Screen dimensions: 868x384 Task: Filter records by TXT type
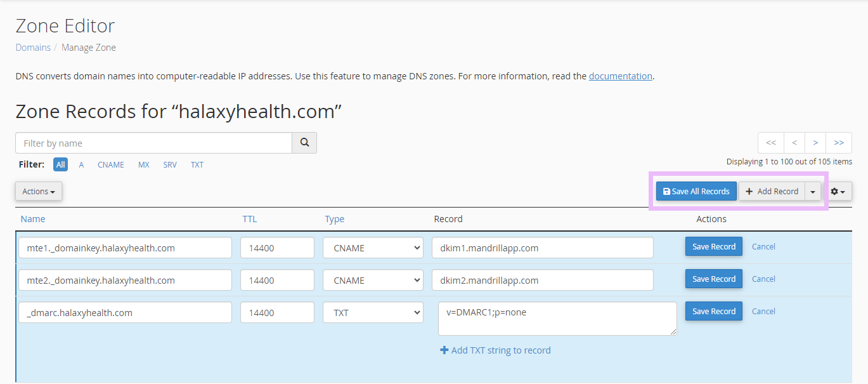pyautogui.click(x=197, y=164)
